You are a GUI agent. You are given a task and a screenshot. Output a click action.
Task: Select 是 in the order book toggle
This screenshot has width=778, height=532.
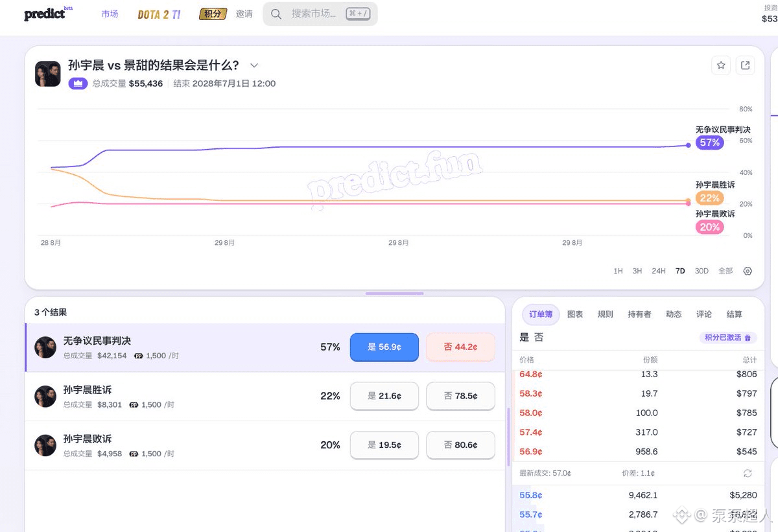pos(525,337)
